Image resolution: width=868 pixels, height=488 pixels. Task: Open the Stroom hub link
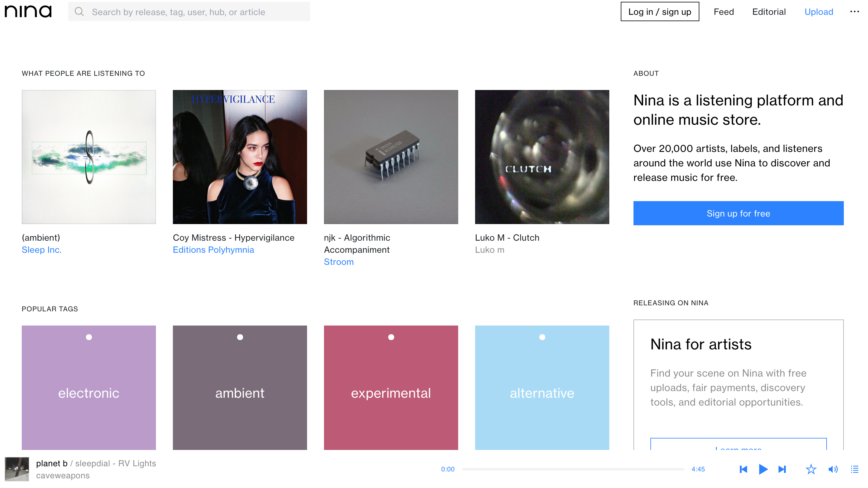(x=338, y=262)
